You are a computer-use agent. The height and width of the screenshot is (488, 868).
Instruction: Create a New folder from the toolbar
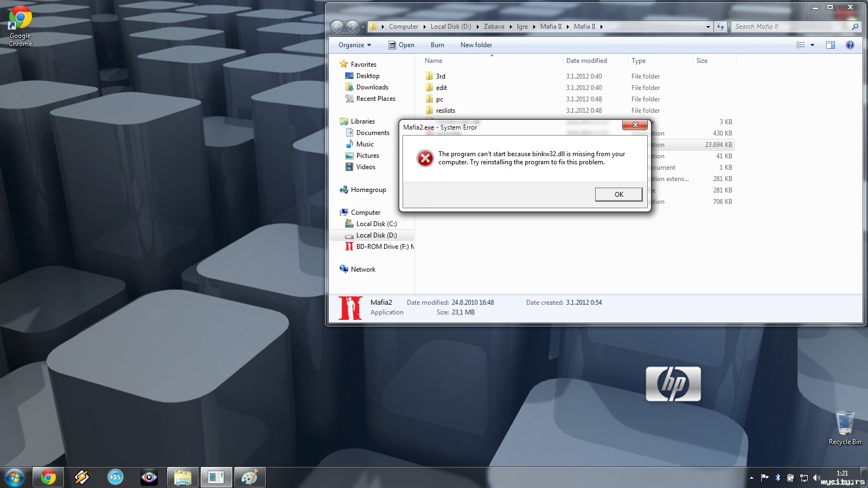pos(476,45)
